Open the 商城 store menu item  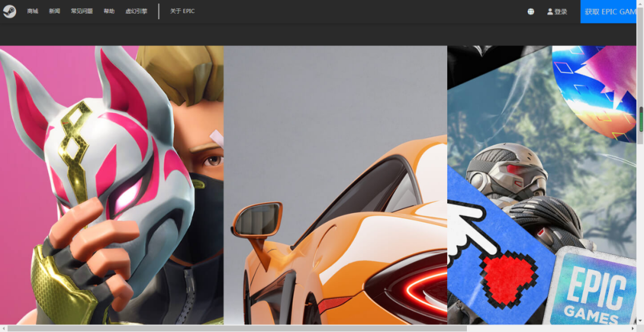32,11
